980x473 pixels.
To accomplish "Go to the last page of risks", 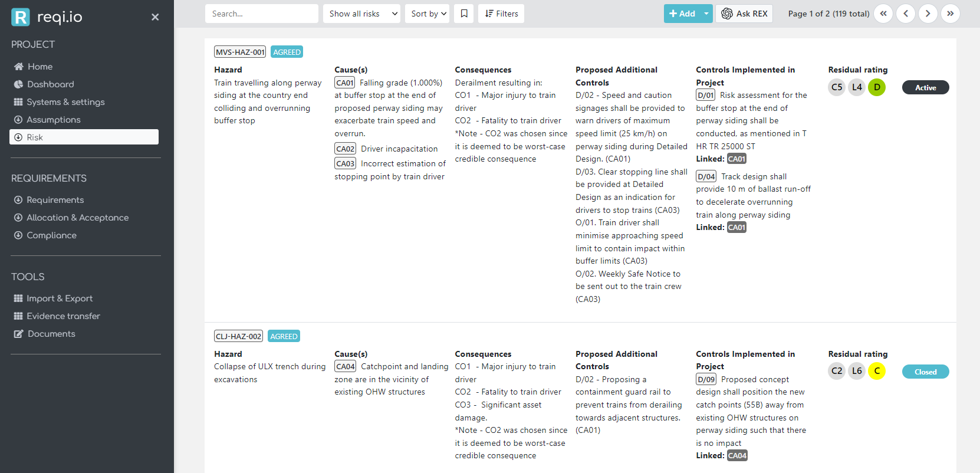I will tap(950, 14).
